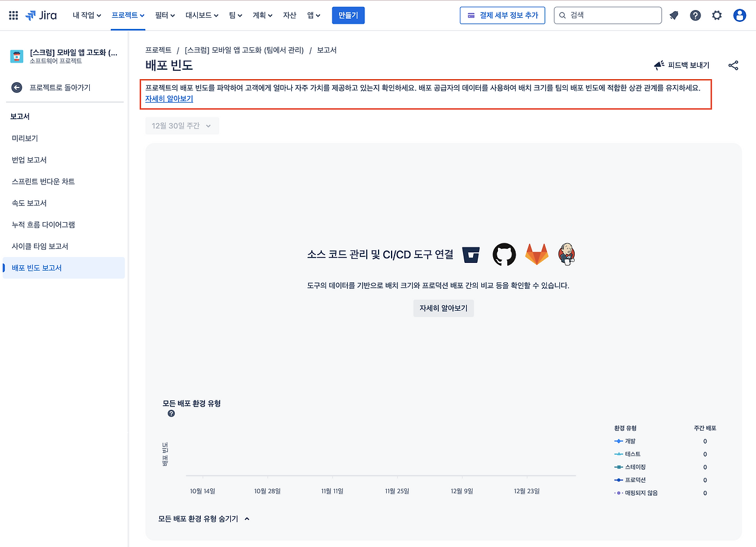
Task: Toggle 프로덕션 visibility in the legend
Action: tap(631, 480)
